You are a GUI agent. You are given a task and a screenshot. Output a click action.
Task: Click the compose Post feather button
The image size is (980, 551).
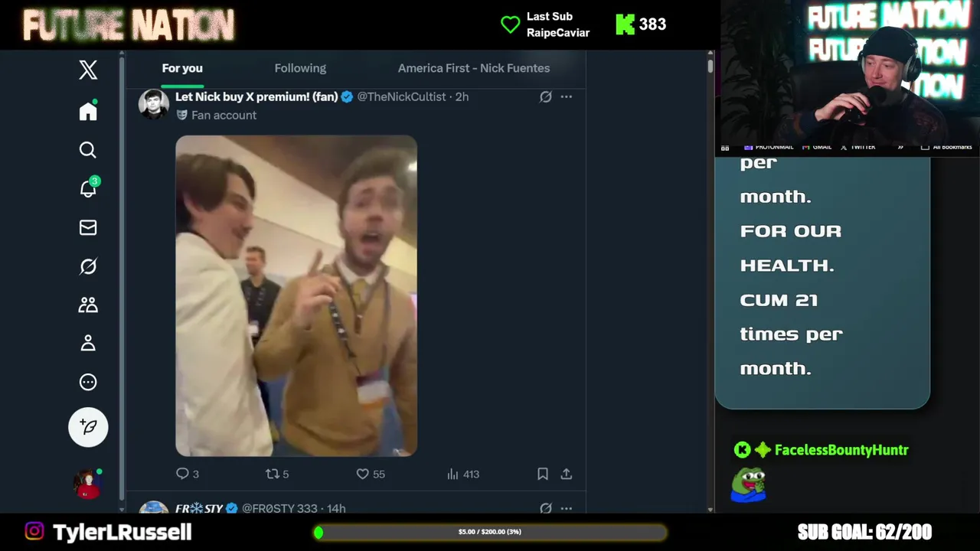point(88,426)
